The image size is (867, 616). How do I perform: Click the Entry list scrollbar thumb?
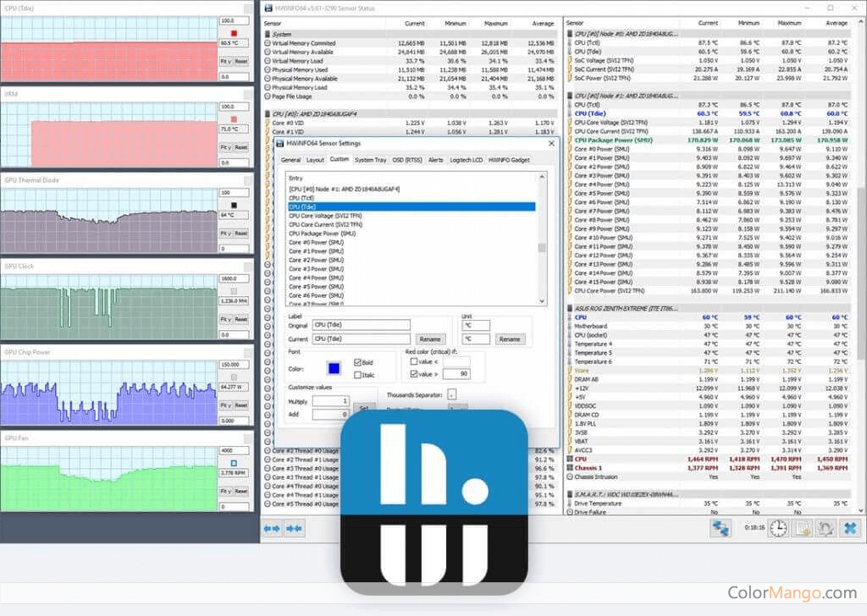542,248
